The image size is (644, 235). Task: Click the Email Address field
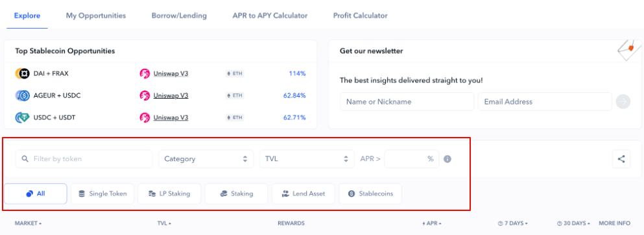pos(545,101)
